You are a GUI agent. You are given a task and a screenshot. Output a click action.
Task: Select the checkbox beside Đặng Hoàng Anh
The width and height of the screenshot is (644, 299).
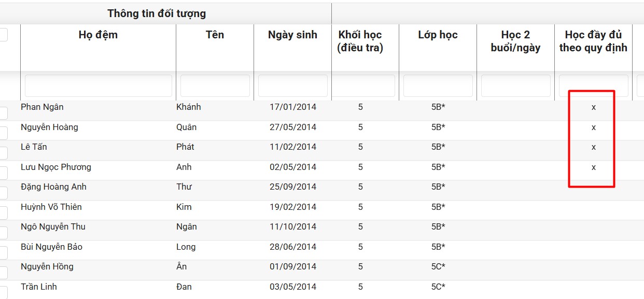click(x=3, y=193)
